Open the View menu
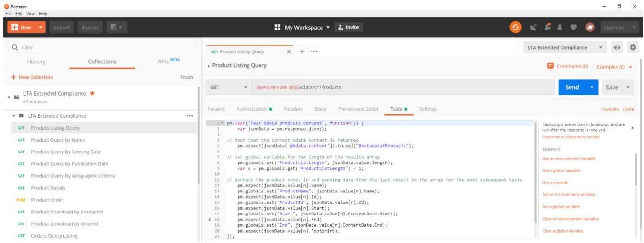Screen dimensions: 644x243 click(x=31, y=14)
